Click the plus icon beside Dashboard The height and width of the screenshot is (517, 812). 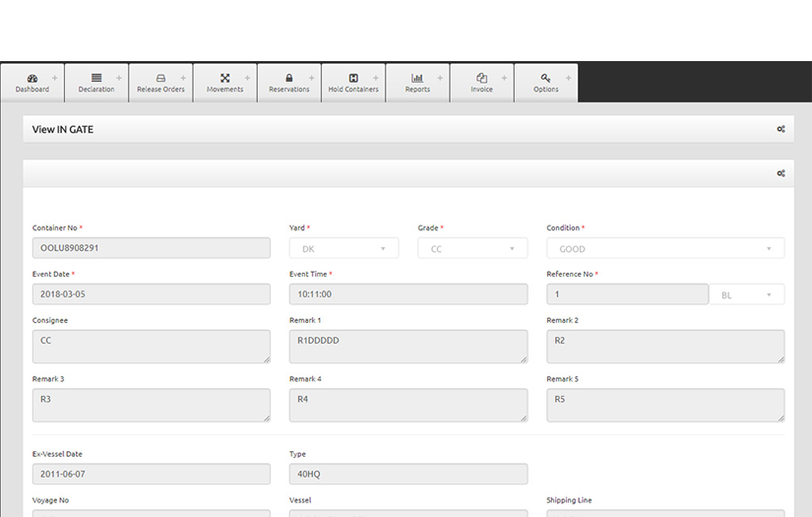click(x=55, y=78)
